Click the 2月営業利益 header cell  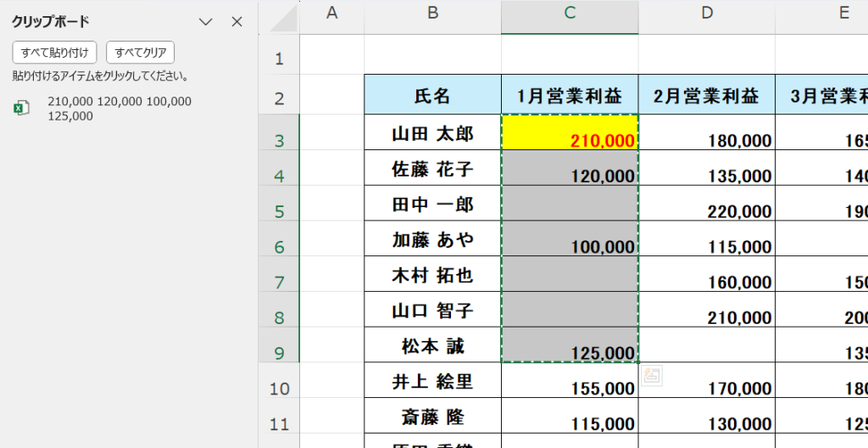[x=706, y=96]
